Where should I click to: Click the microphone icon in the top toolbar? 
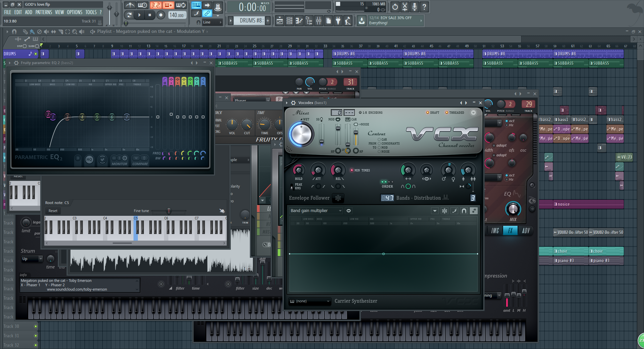[x=415, y=7]
